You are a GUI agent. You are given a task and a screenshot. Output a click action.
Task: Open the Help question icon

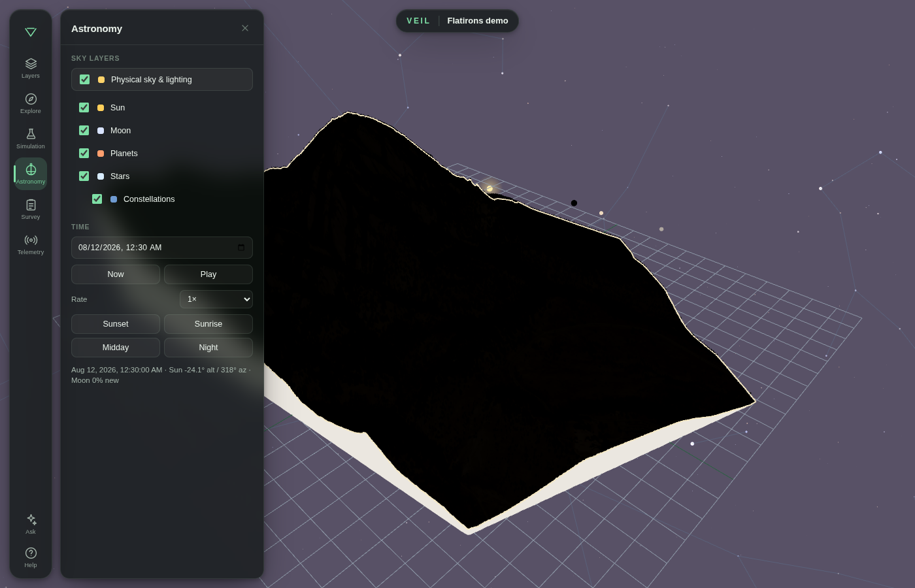point(31,557)
